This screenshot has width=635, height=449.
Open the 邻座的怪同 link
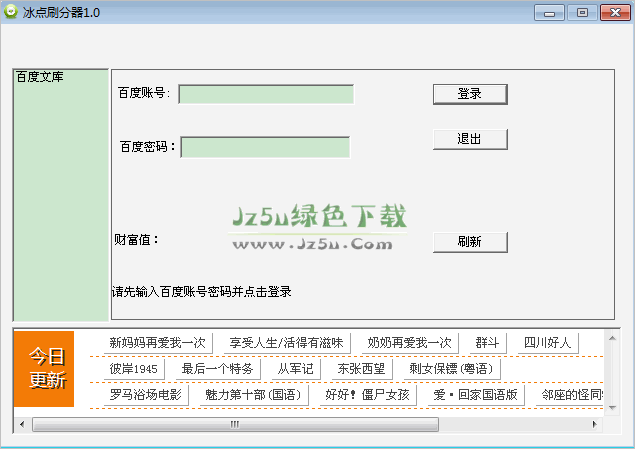(x=571, y=395)
